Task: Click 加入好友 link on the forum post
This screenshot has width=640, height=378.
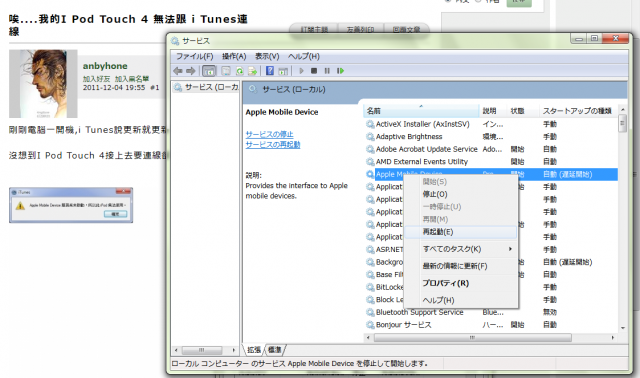Action: click(x=96, y=79)
